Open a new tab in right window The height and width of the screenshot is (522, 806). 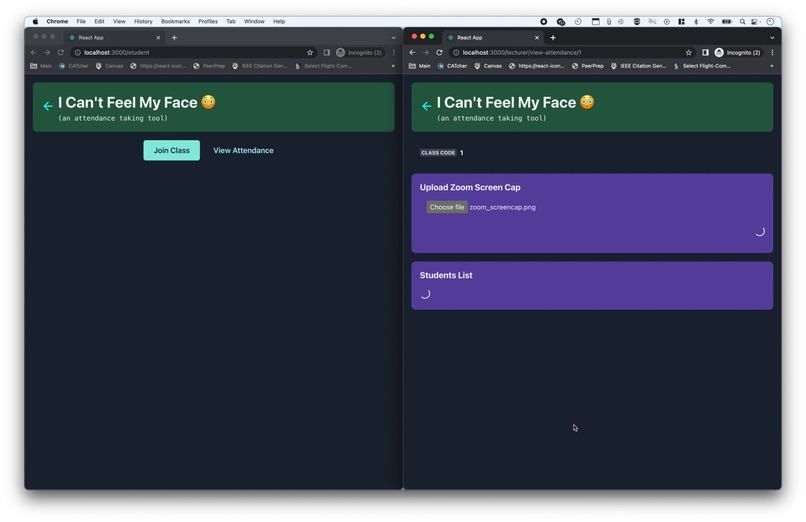(553, 38)
